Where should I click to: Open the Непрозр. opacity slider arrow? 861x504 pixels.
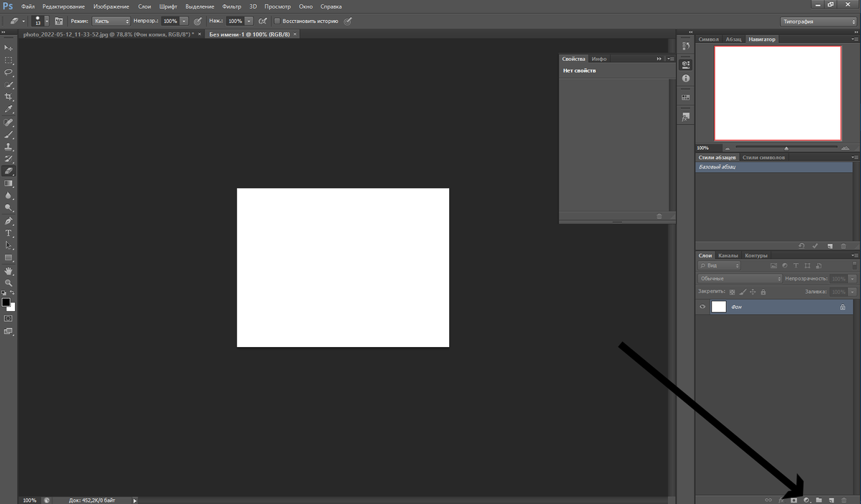184,22
